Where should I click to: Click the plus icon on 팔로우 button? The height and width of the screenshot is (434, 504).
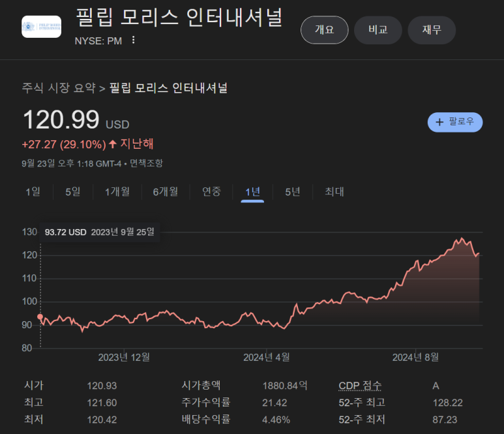[x=439, y=122]
